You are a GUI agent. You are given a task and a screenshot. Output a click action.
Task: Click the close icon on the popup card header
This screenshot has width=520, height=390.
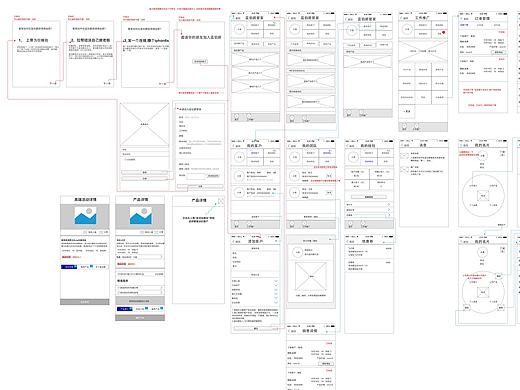(330, 239)
